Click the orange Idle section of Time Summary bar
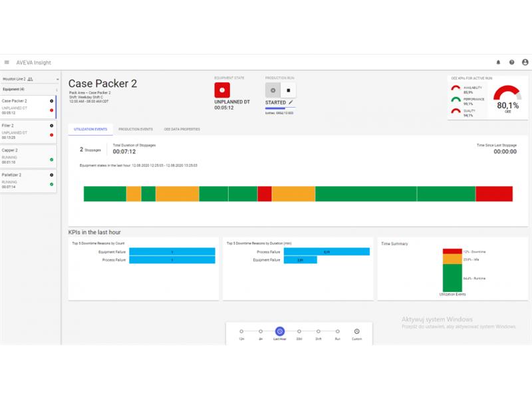Image resolution: width=532 pixels, height=399 pixels. click(452, 259)
